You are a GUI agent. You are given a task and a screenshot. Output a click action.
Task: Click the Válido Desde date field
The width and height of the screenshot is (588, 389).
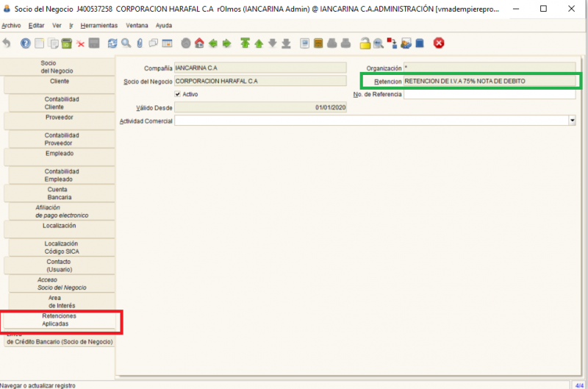(260, 107)
